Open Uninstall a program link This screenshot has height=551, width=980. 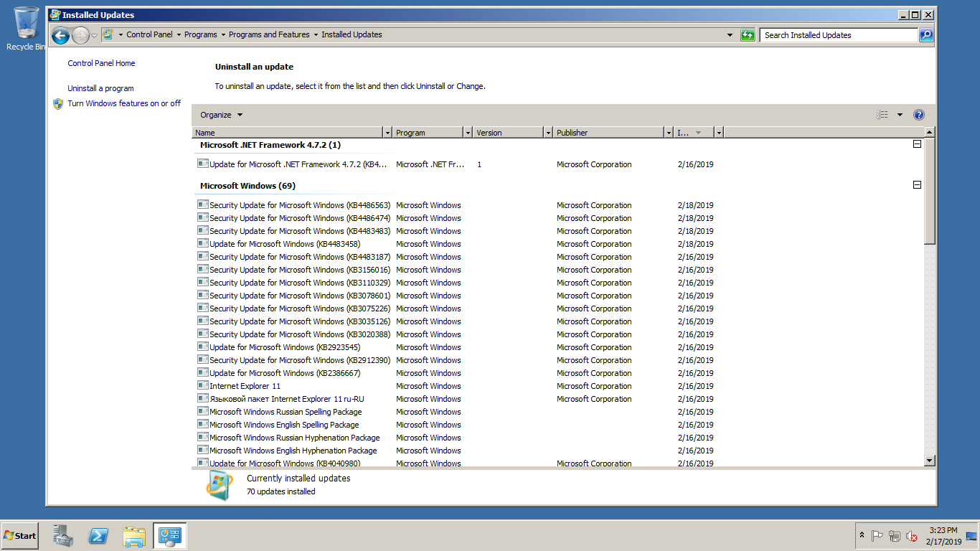point(100,88)
